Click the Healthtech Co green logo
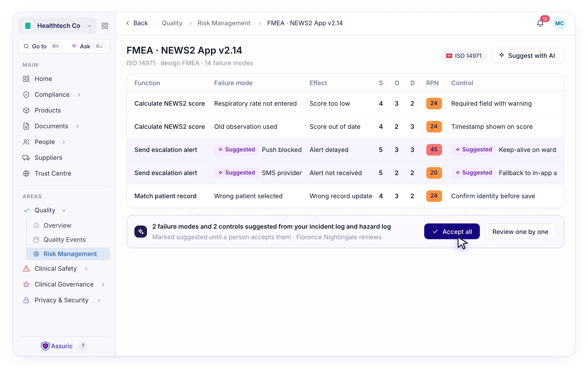The width and height of the screenshot is (588, 368). click(x=28, y=25)
